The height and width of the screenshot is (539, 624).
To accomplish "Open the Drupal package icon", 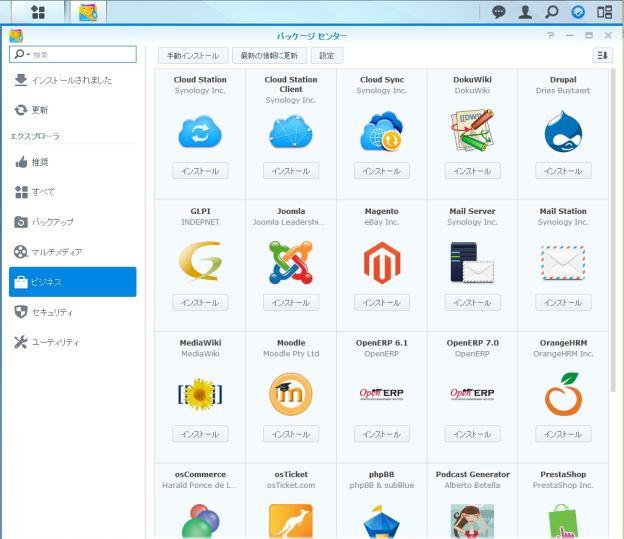I will (563, 131).
